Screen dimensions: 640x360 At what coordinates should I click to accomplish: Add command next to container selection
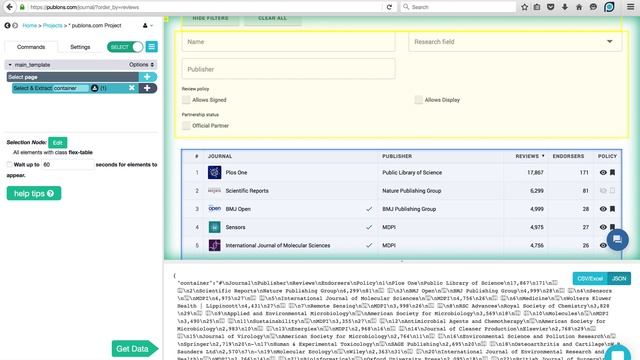[x=147, y=88]
